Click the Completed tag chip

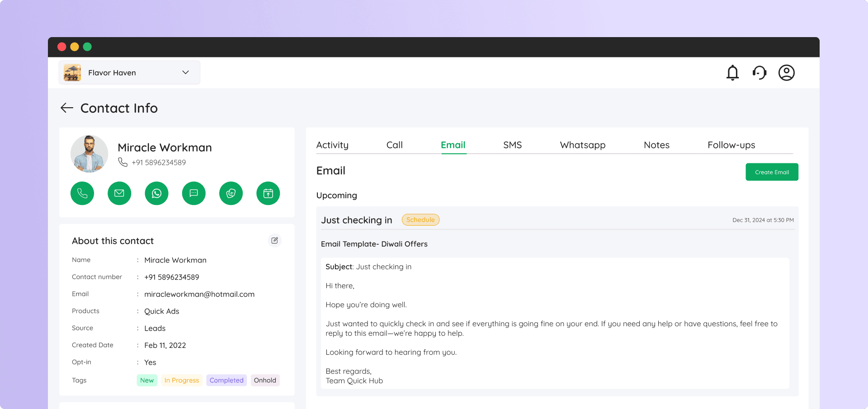(x=226, y=380)
